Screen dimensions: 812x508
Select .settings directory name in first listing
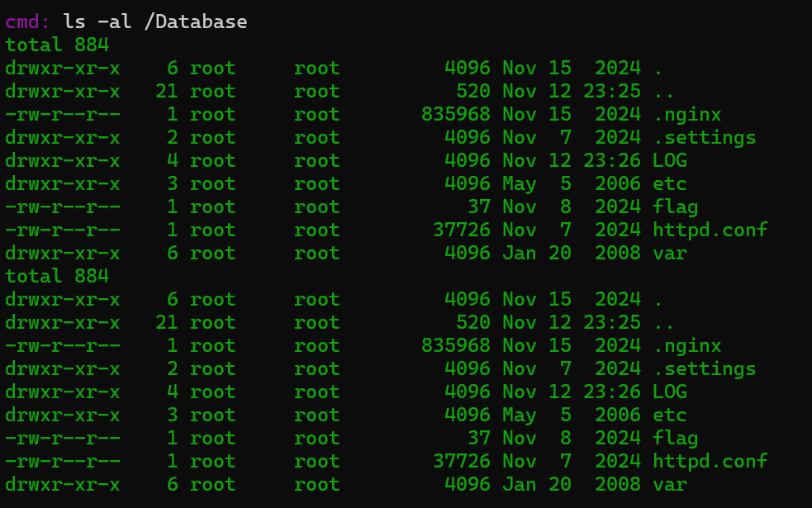coord(705,137)
